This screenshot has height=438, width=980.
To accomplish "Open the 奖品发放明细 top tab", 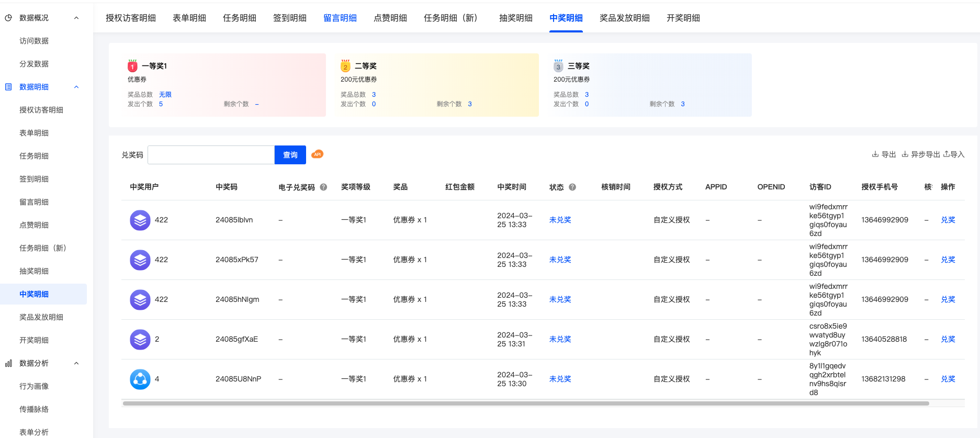I will tap(625, 18).
